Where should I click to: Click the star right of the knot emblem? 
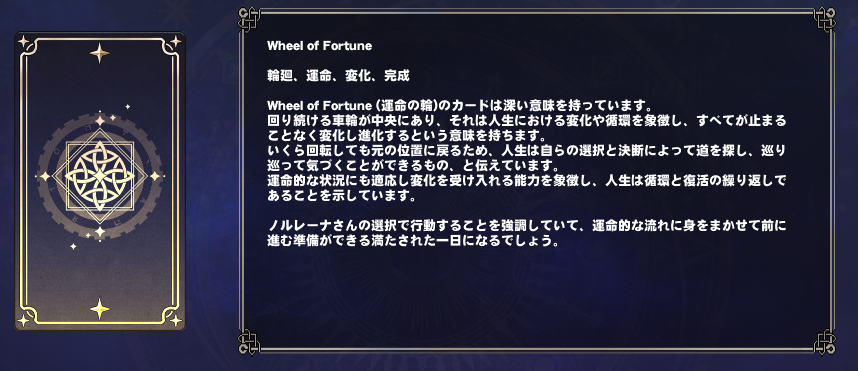[x=155, y=176]
